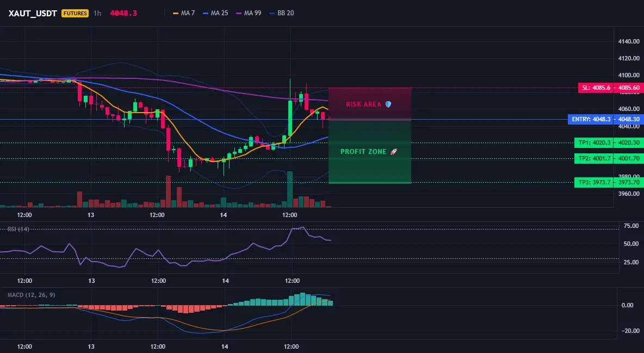Click the 4020.30 price axis tag
The image size is (644, 353).
628,143
